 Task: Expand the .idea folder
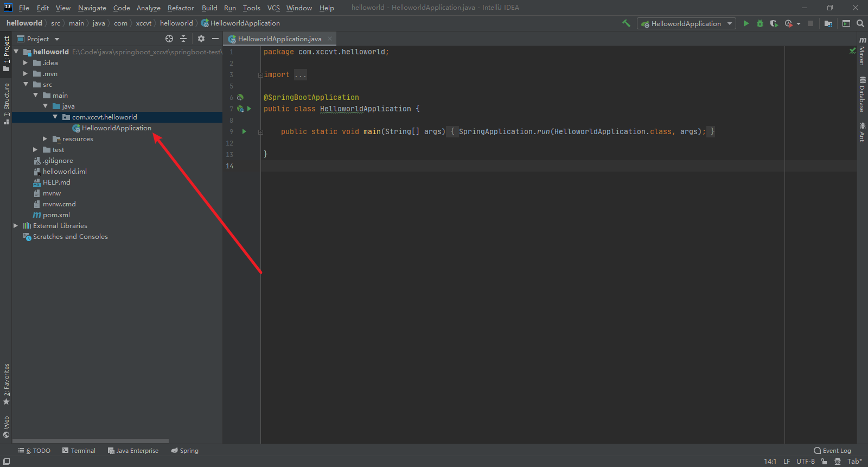tap(25, 62)
